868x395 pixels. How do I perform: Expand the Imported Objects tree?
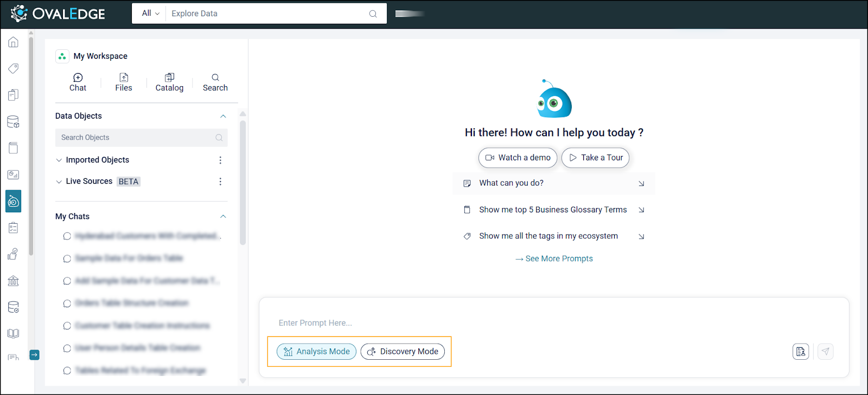pyautogui.click(x=59, y=160)
